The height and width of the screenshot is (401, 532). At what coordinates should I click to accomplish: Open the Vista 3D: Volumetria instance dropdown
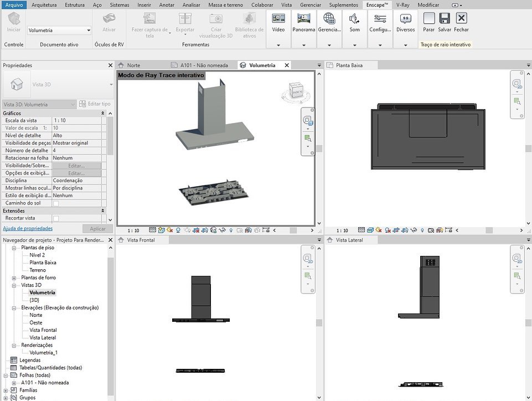click(x=39, y=104)
